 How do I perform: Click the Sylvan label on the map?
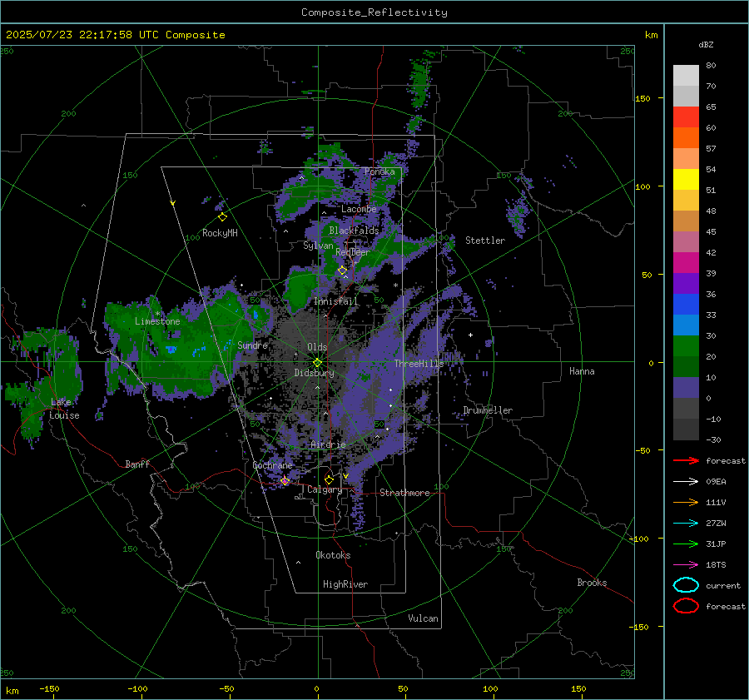click(x=318, y=246)
